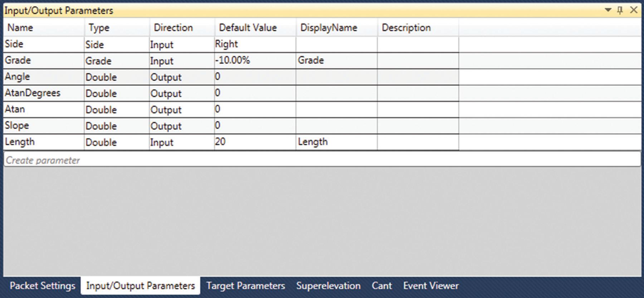Switch to the Superelevation tab

coord(328,285)
